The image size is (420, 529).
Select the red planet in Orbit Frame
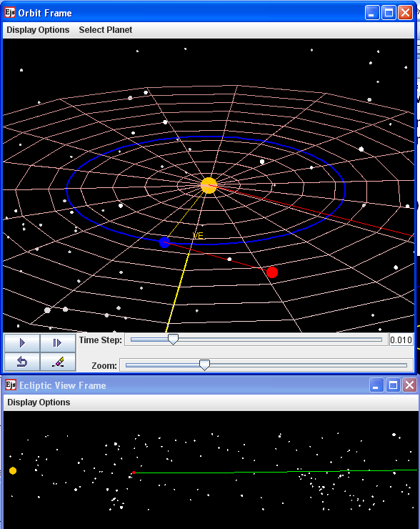(x=272, y=272)
